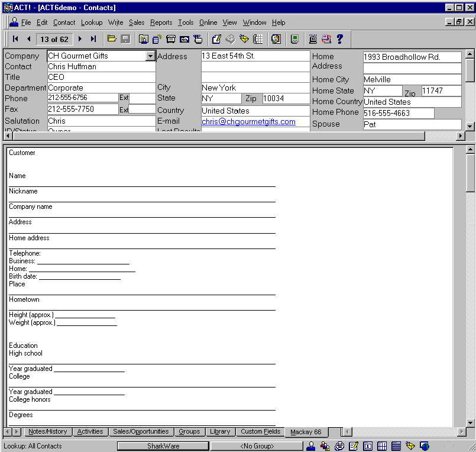Save the record with the floppy icon

click(x=125, y=39)
